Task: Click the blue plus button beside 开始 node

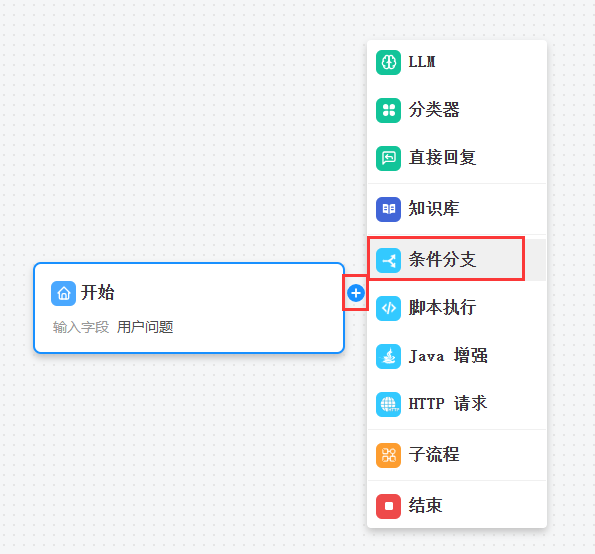Action: tap(356, 293)
